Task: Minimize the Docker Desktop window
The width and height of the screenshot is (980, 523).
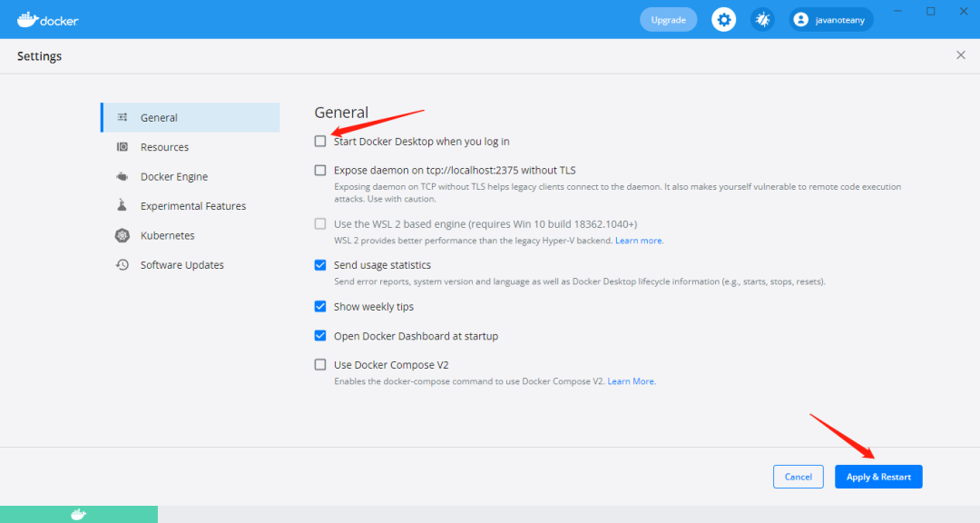Action: point(897,11)
